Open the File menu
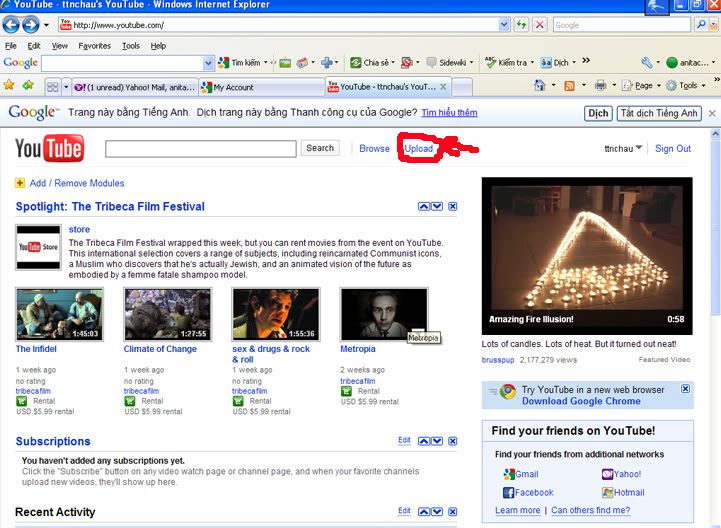This screenshot has height=528, width=721. [x=11, y=46]
